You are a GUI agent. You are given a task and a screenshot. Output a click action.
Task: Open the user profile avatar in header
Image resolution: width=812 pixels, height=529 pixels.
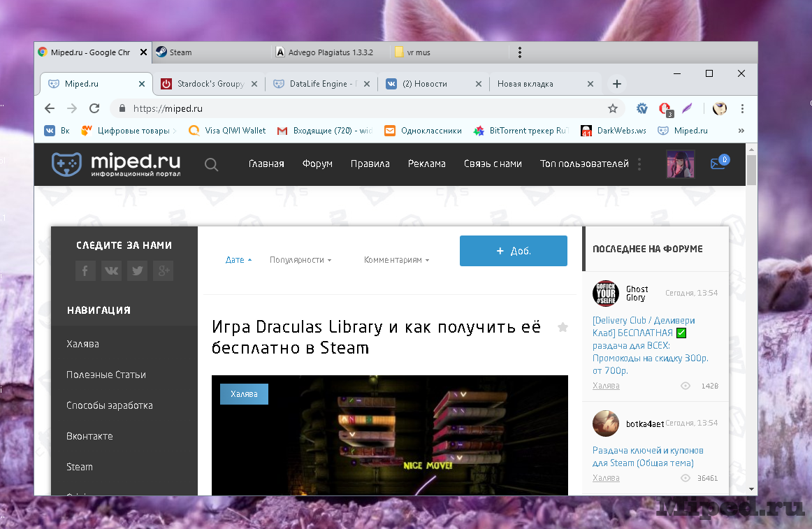[x=680, y=164]
